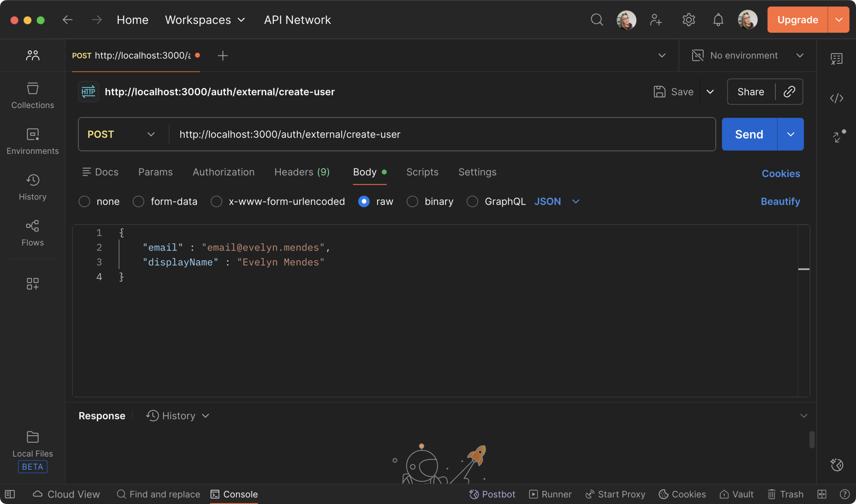Select the none body radio button
The image size is (856, 504).
84,201
